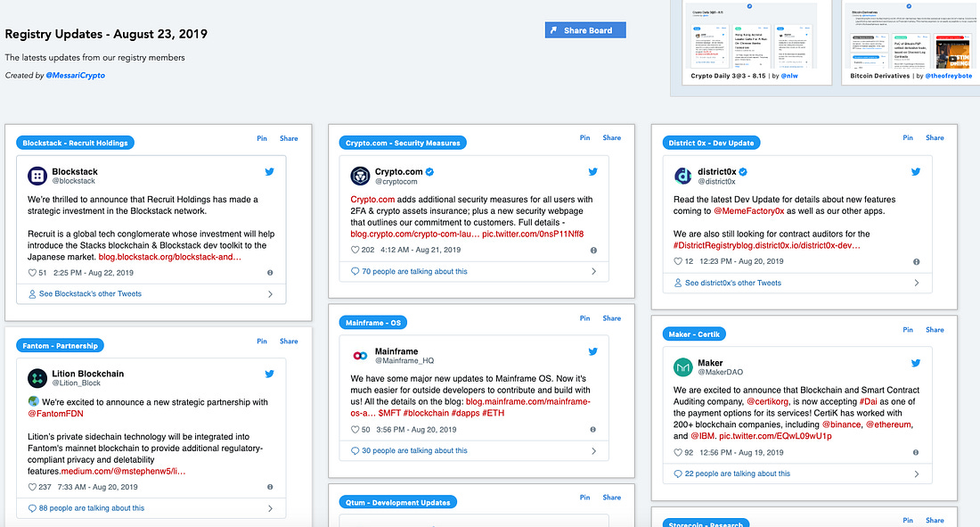
Task: Share the Fantom - Partnership card
Action: pos(289,342)
